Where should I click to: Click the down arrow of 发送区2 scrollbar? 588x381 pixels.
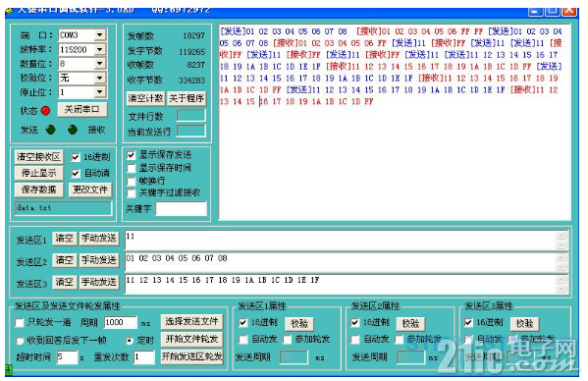tap(561, 267)
